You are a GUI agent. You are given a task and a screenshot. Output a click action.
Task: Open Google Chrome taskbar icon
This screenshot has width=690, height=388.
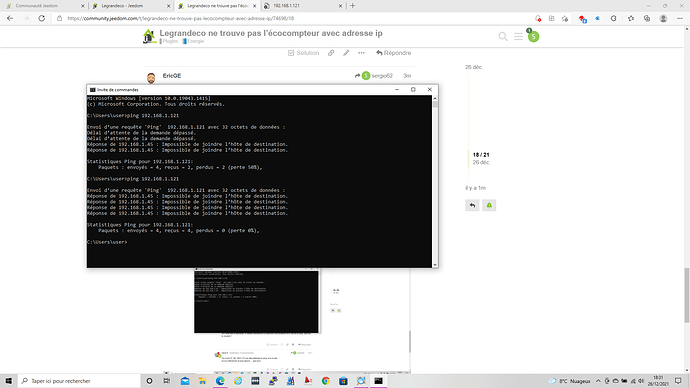pos(326,381)
